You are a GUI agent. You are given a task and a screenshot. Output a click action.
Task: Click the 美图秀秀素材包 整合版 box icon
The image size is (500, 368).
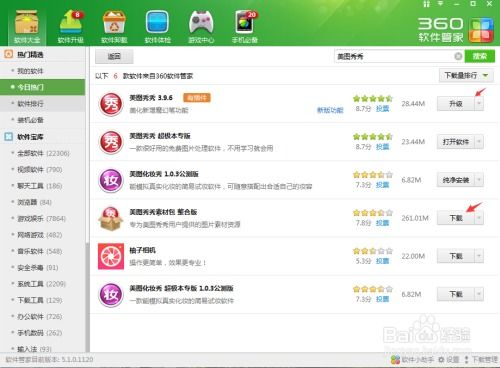(111, 218)
